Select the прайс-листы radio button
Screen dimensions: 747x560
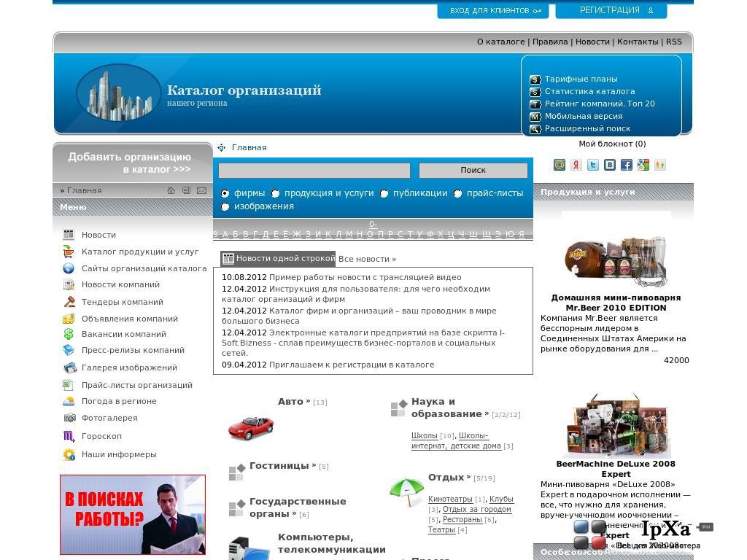click(458, 193)
